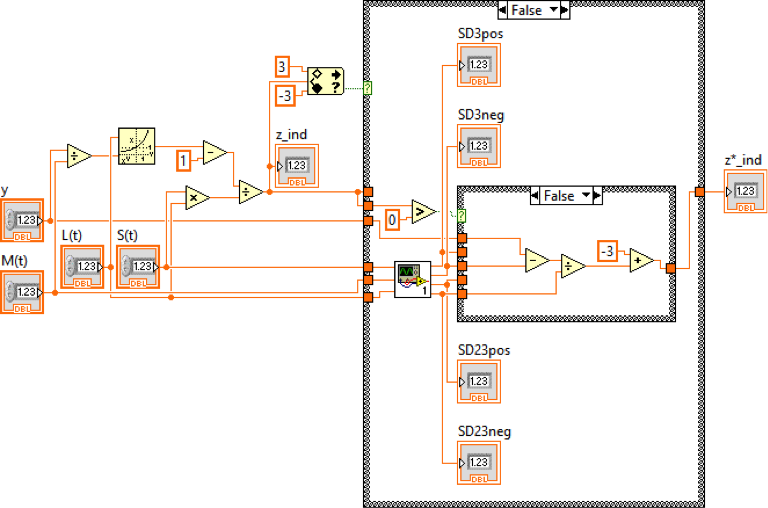Select the M(t) control terminal
Viewport: 768px width, 508px height.
[23, 292]
